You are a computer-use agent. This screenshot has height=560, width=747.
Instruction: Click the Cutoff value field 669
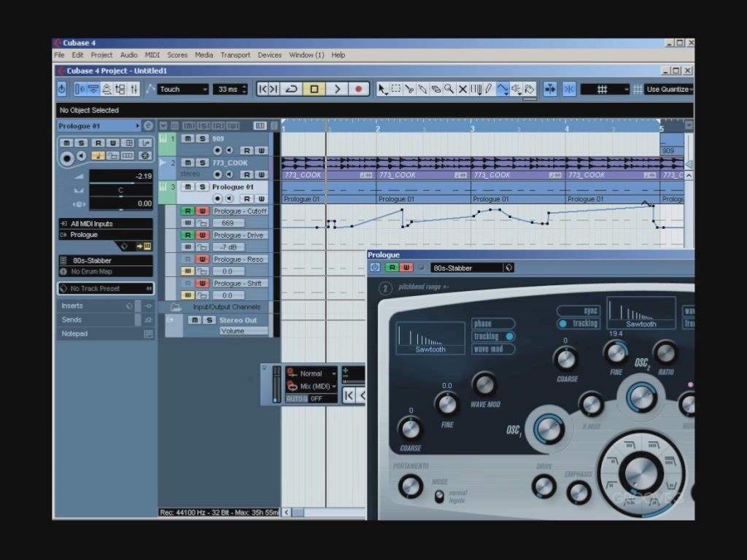pyautogui.click(x=228, y=223)
